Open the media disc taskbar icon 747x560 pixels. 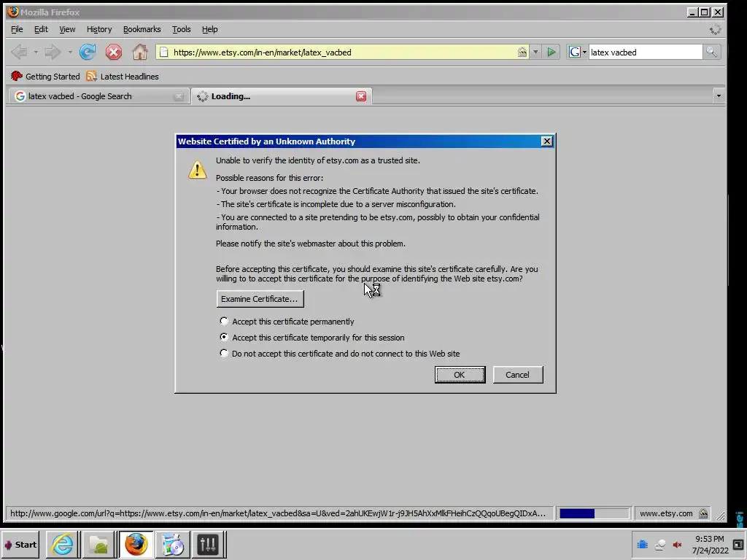pos(172,544)
